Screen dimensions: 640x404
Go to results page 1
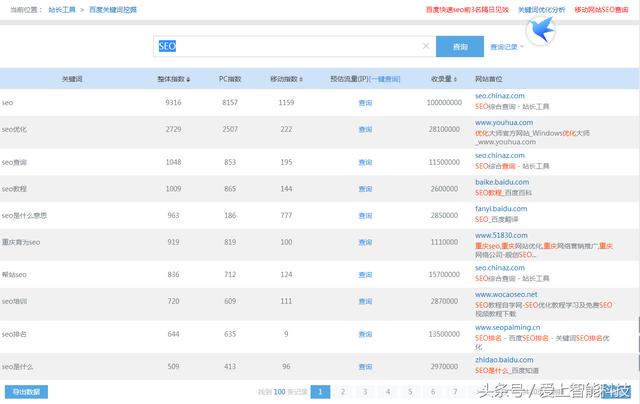pos(320,392)
